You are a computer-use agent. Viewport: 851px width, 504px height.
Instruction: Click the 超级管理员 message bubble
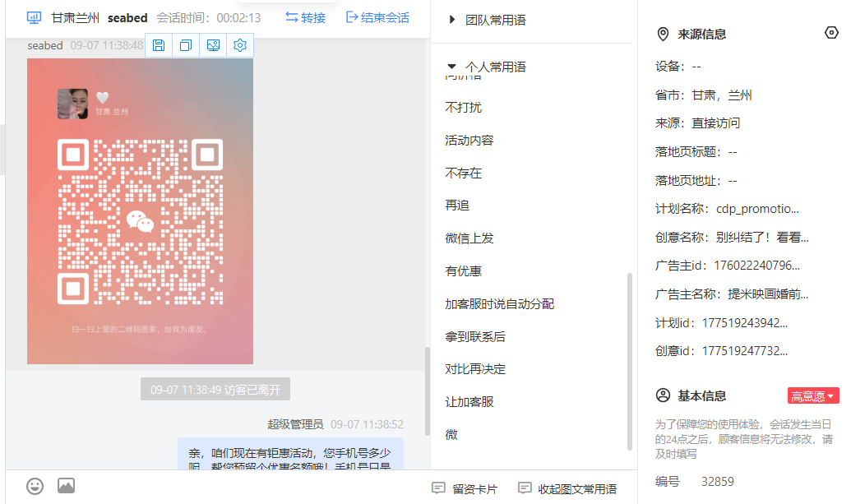coord(291,454)
